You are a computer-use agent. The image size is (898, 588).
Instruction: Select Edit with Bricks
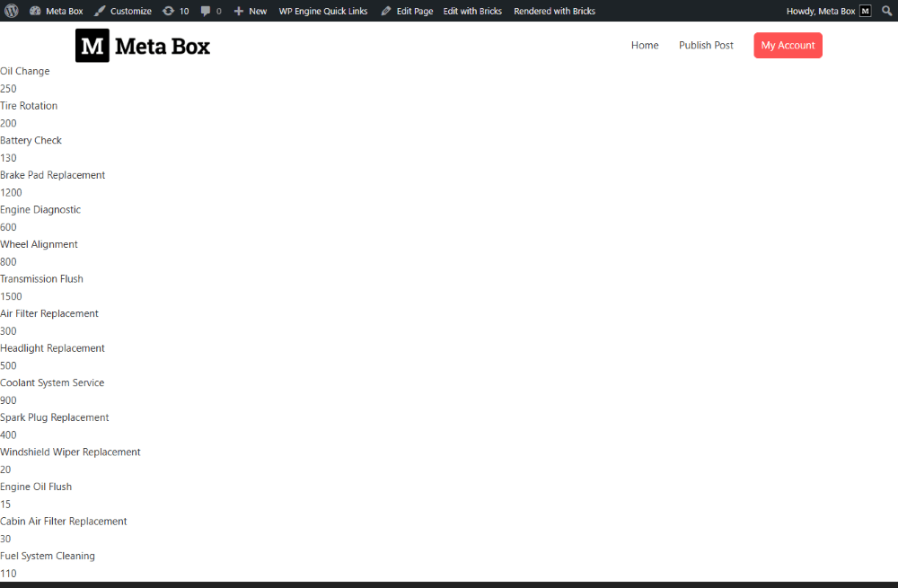(x=471, y=11)
